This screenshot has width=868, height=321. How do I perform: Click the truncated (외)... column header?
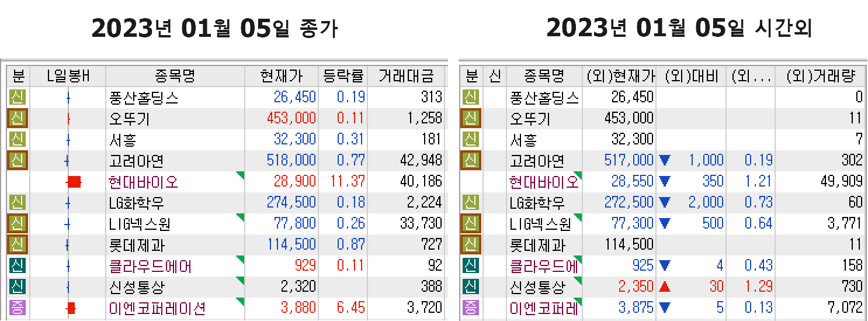point(751,76)
